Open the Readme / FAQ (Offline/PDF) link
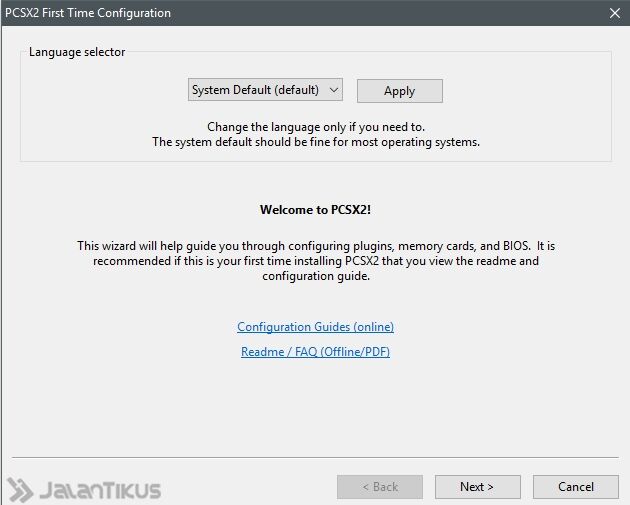This screenshot has height=505, width=630. (315, 352)
